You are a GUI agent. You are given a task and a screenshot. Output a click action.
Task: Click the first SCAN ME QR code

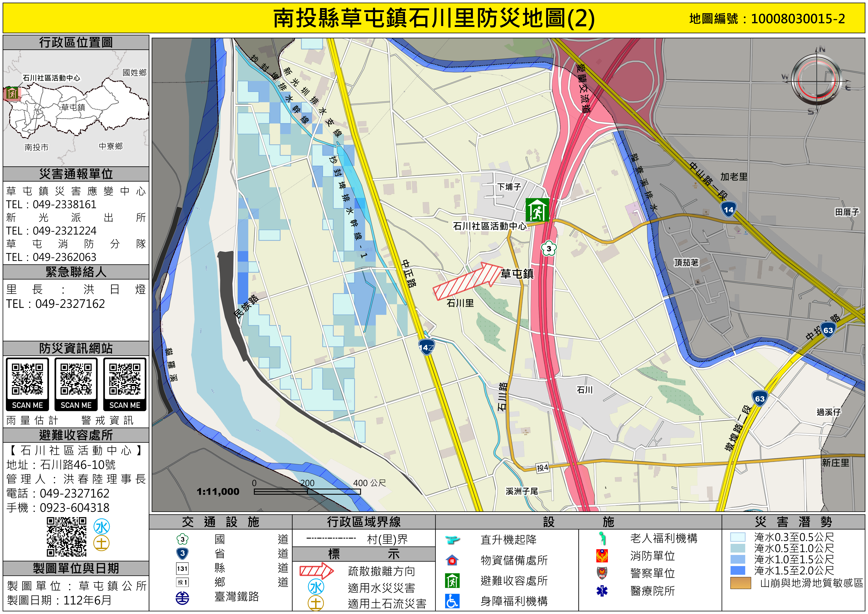27,380
